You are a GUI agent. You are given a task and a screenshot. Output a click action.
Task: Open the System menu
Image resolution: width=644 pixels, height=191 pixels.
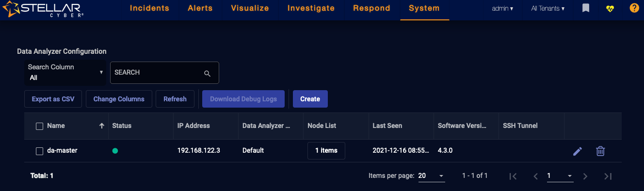click(x=424, y=8)
